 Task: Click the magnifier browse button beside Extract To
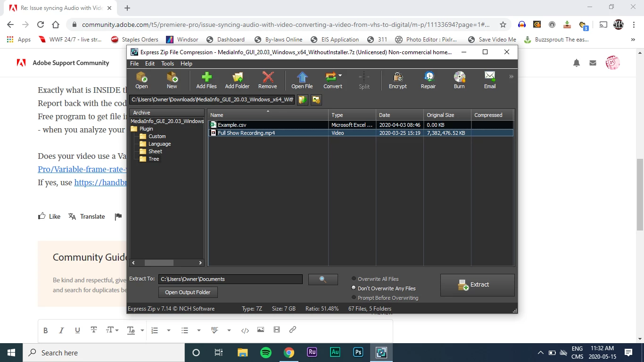323,279
